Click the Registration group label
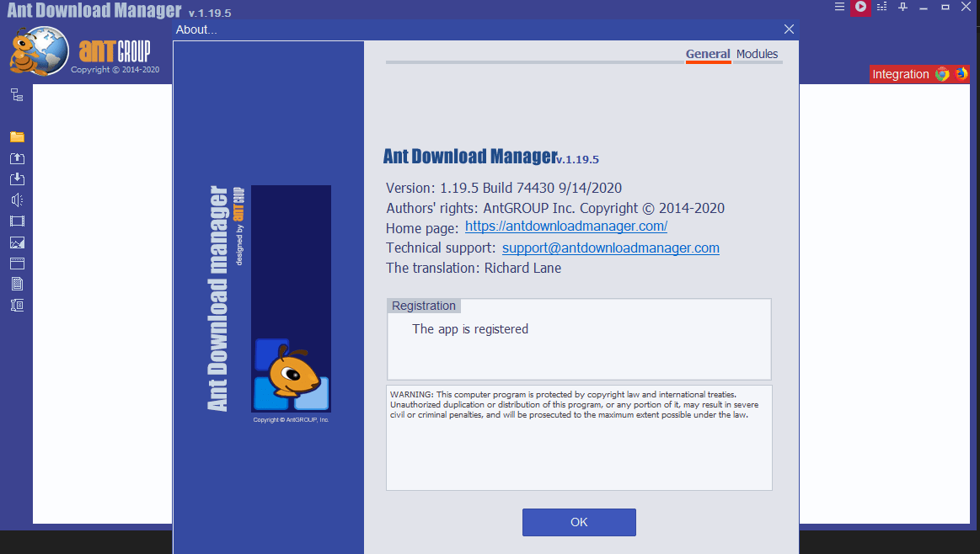 424,306
